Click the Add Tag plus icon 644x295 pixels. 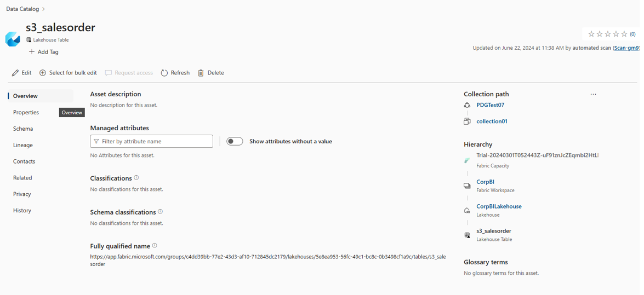tap(32, 51)
